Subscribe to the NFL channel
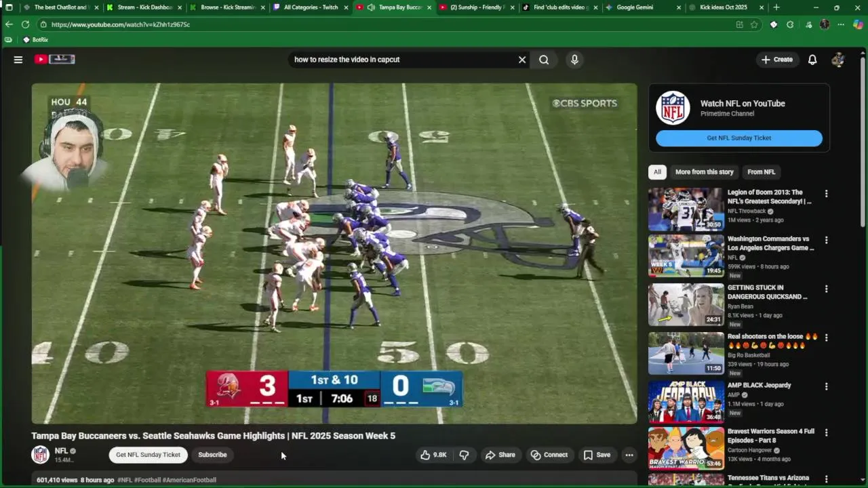Image resolution: width=868 pixels, height=488 pixels. 212,455
